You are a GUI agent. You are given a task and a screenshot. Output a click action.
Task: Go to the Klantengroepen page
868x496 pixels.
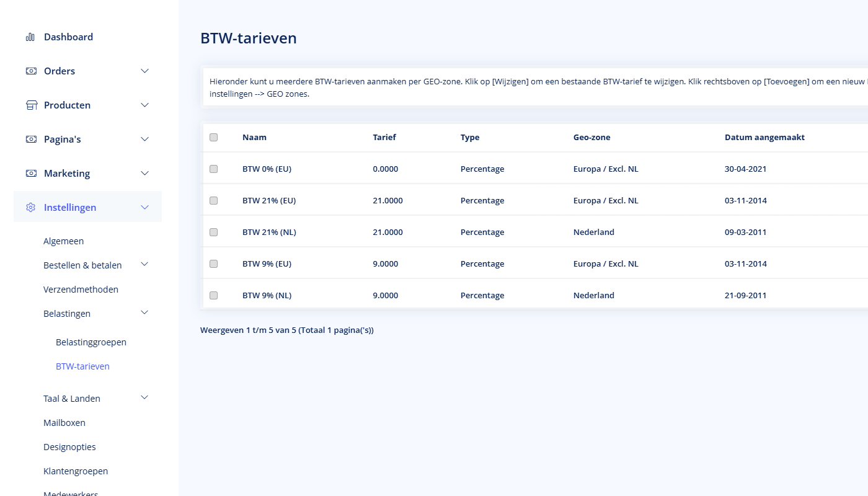76,471
